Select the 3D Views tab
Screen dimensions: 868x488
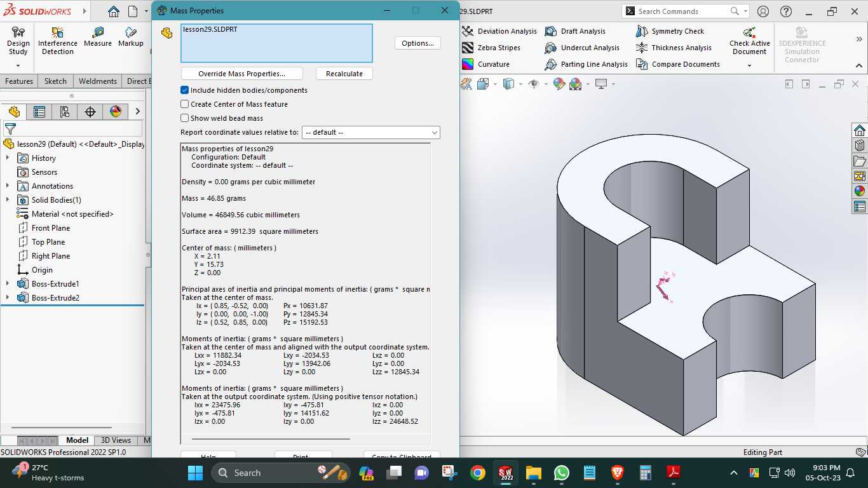[x=116, y=440]
